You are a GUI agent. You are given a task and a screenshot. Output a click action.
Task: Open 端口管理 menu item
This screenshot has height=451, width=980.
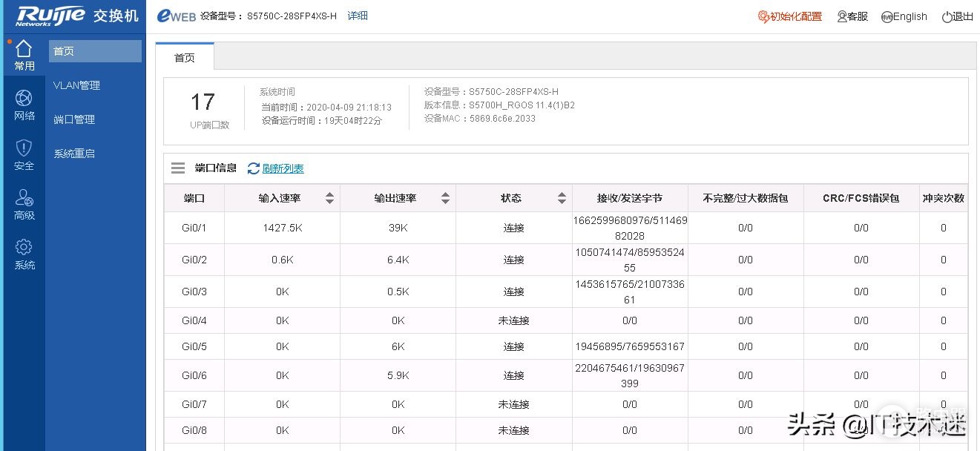(74, 119)
